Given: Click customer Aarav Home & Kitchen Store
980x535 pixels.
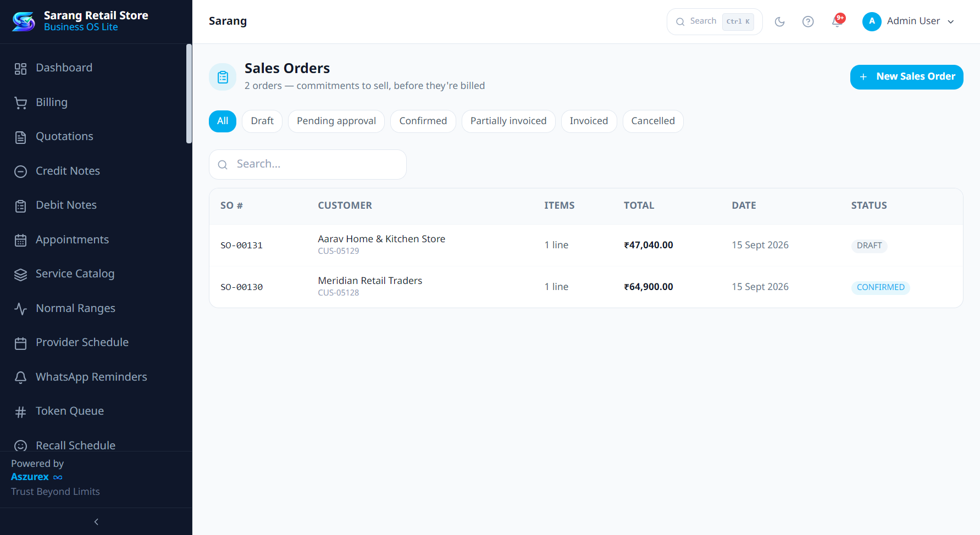Looking at the screenshot, I should (x=381, y=239).
